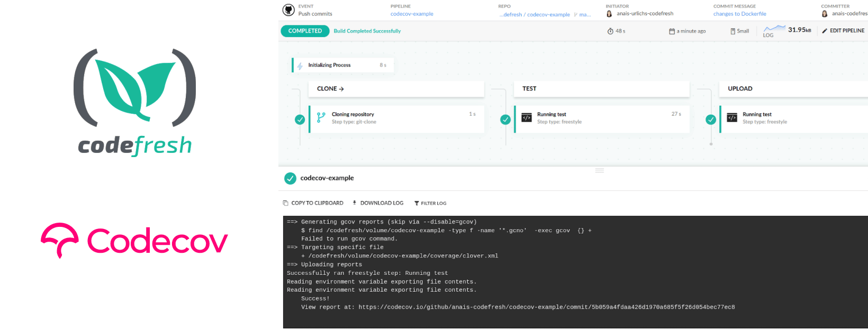Viewport: 868px width, 330px height.
Task: Click the freestyle code icon in UPLOAD stage
Action: 732,117
